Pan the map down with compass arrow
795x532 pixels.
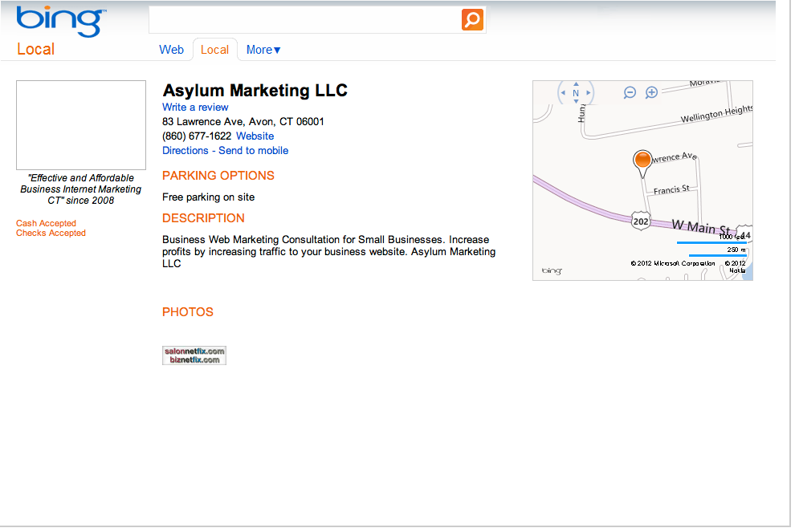pos(576,103)
